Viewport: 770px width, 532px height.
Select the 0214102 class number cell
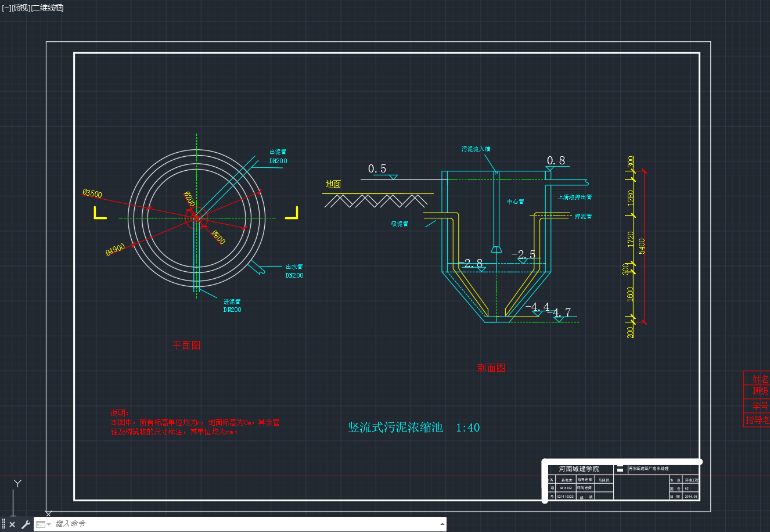tap(566, 488)
